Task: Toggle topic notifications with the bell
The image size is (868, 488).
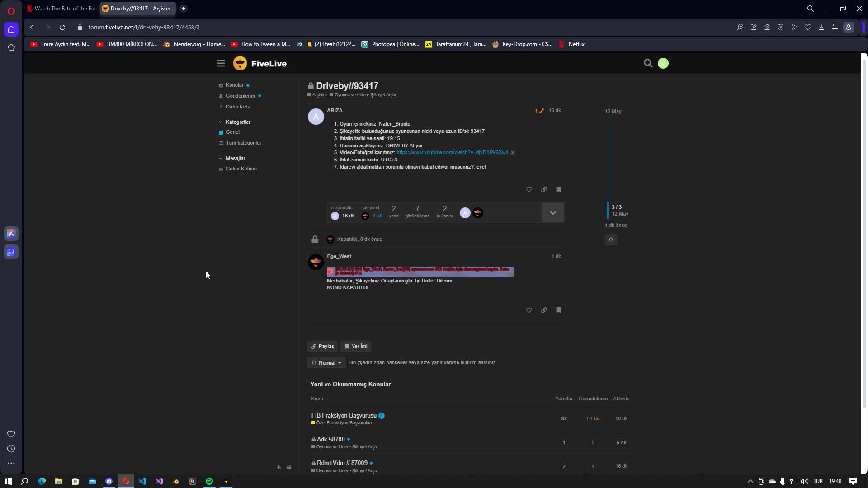Action: (611, 239)
